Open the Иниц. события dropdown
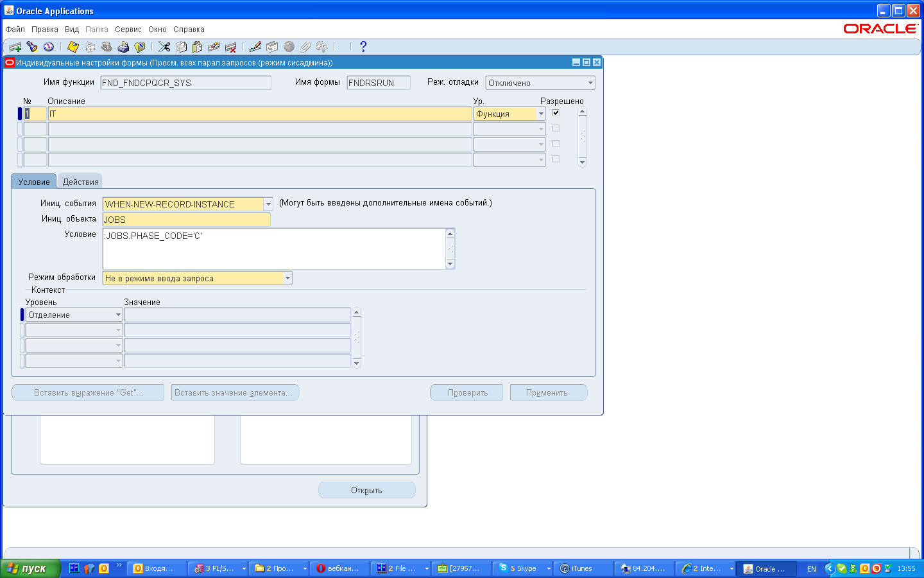This screenshot has height=578, width=924. pos(268,204)
